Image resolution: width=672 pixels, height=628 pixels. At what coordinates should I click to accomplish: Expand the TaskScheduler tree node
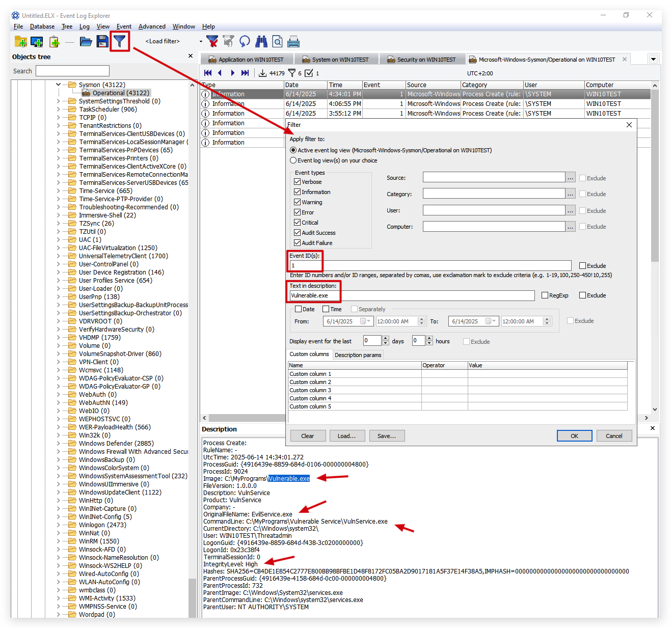tap(59, 109)
